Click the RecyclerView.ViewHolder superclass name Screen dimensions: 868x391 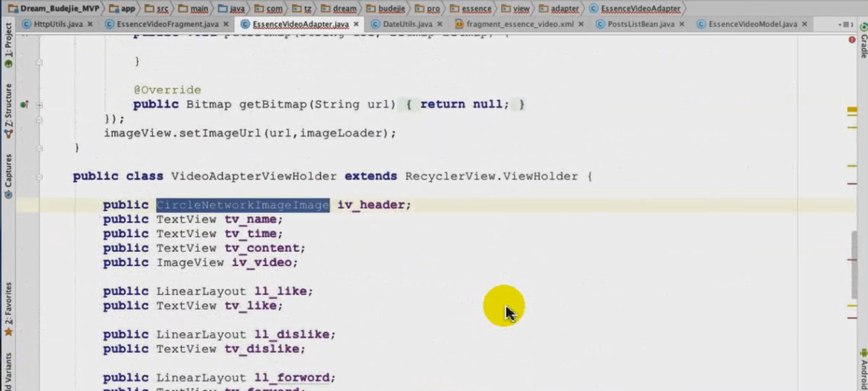[492, 176]
